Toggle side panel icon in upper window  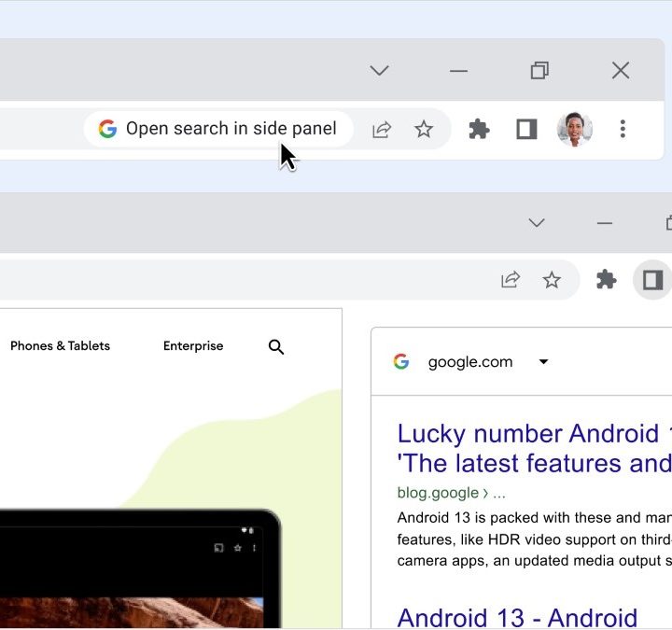click(526, 129)
